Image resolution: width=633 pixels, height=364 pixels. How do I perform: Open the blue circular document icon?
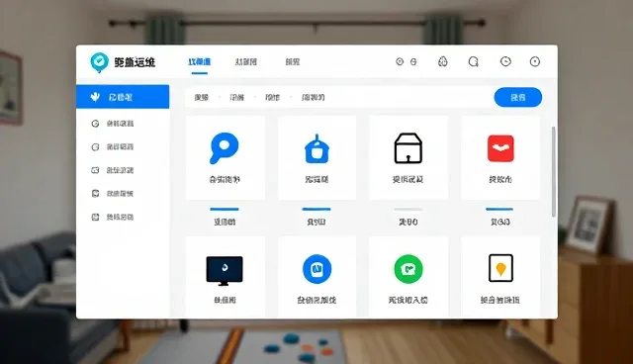click(x=316, y=269)
